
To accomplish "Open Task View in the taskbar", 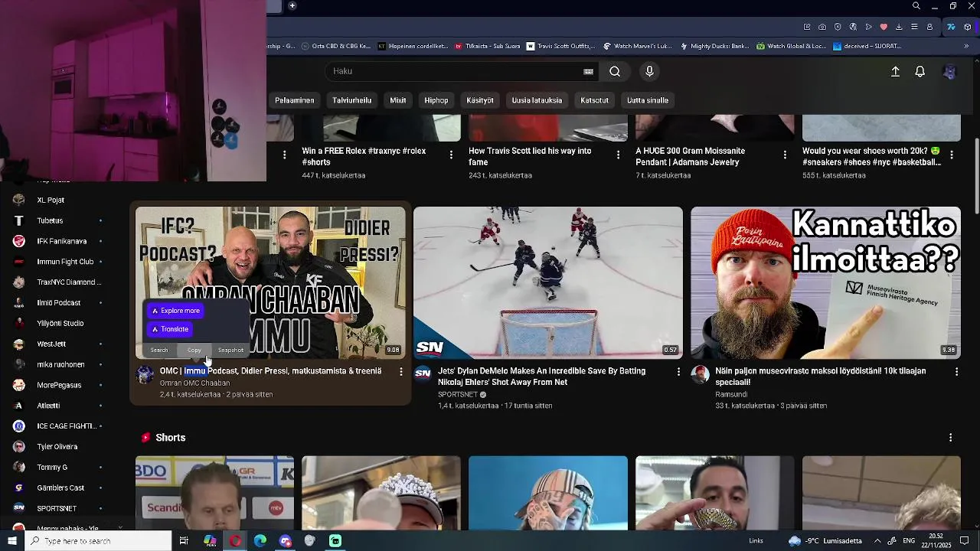I will [x=184, y=541].
